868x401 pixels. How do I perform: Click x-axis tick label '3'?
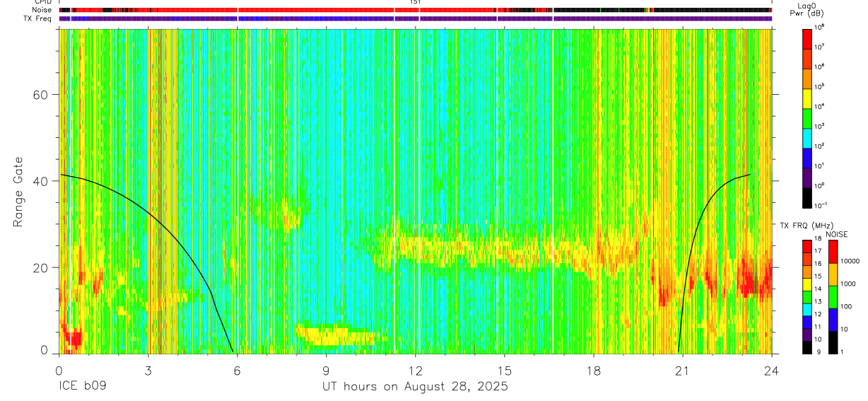[148, 370]
